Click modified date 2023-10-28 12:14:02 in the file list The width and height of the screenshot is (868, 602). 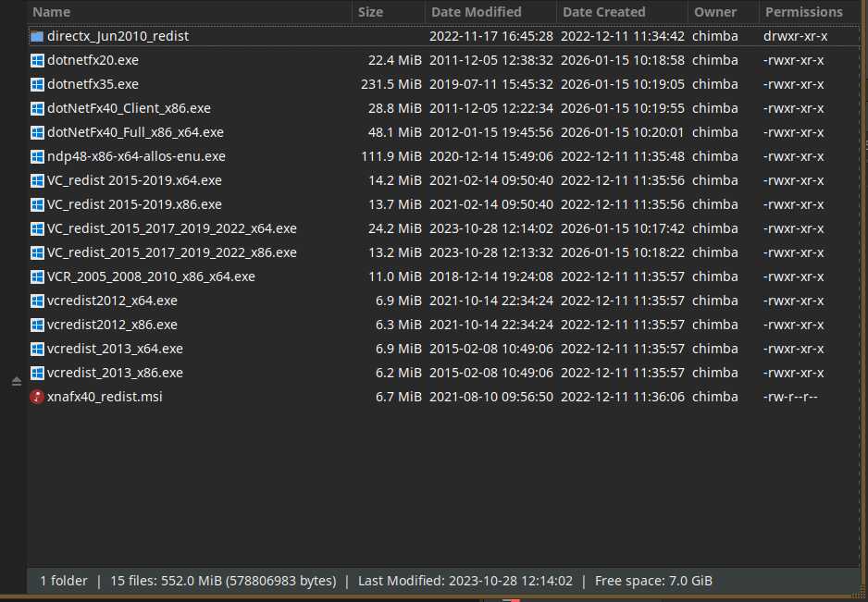(x=491, y=228)
